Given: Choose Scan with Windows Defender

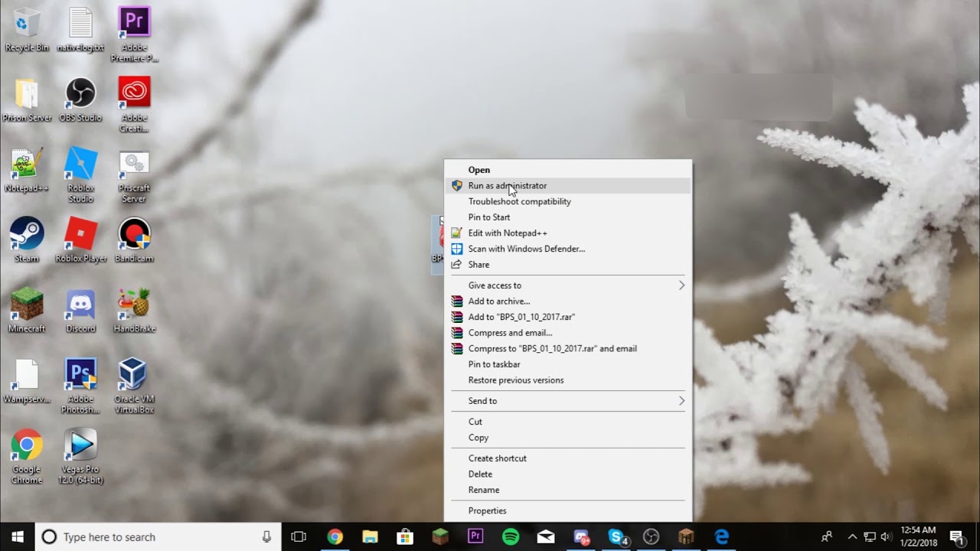Looking at the screenshot, I should (x=567, y=249).
